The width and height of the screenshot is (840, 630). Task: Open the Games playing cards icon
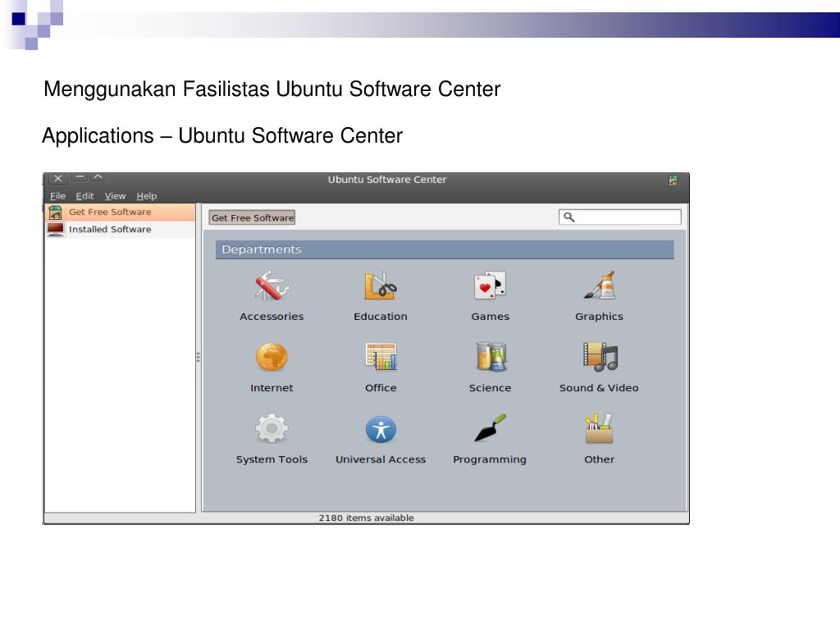[x=490, y=286]
